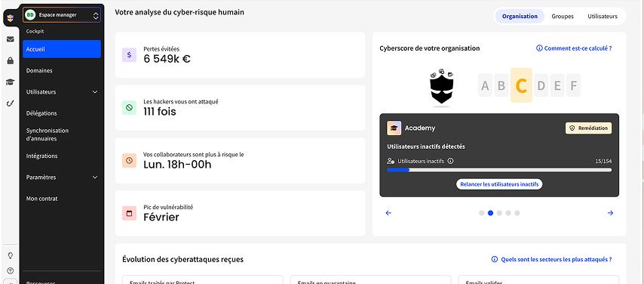Click the info icon next to Utilisateurs inactifs
Viewport: 644px width, 284px height.
[x=450, y=161]
